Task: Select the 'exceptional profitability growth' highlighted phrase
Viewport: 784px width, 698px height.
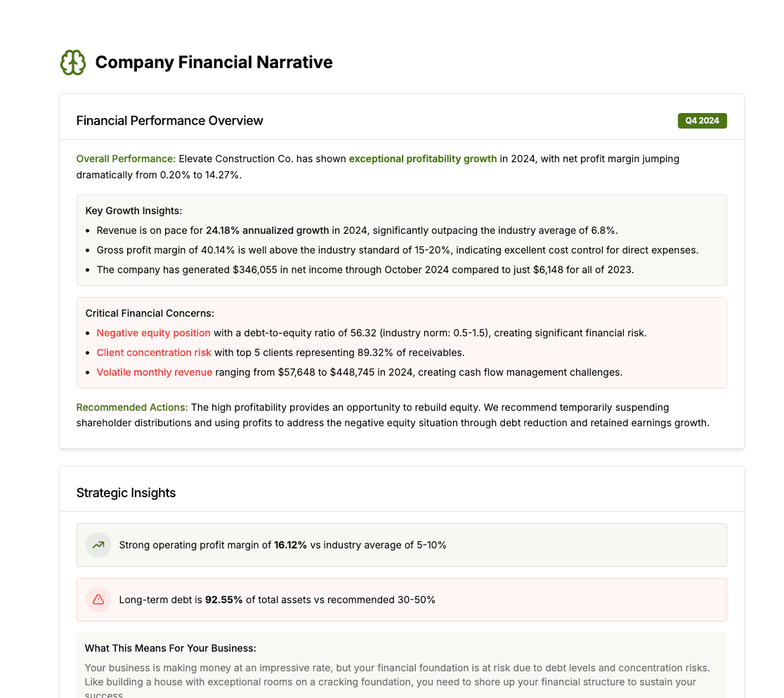Action: coord(423,159)
